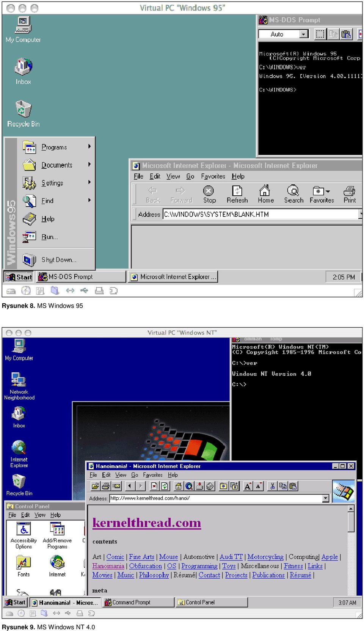This screenshot has width=364, height=631.
Task: Open the Auto font size dropdown in MS-DOS Prompt
Action: tap(304, 34)
